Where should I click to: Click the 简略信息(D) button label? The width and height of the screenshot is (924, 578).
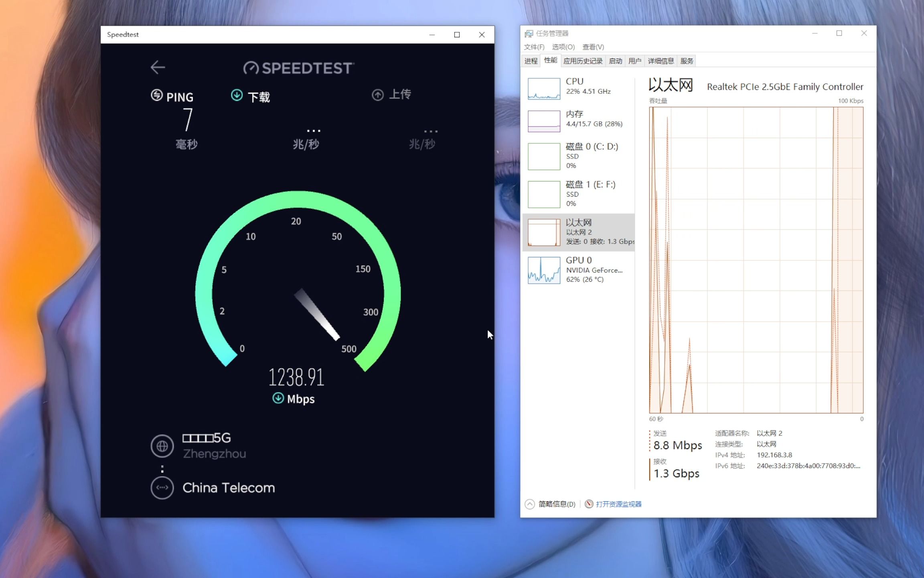click(x=557, y=504)
